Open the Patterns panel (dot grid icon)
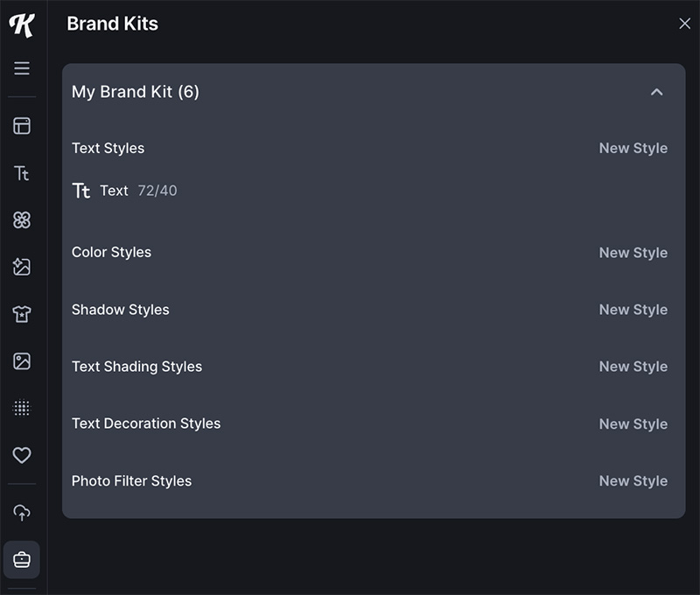Screen dimensions: 700x595 tap(22, 408)
